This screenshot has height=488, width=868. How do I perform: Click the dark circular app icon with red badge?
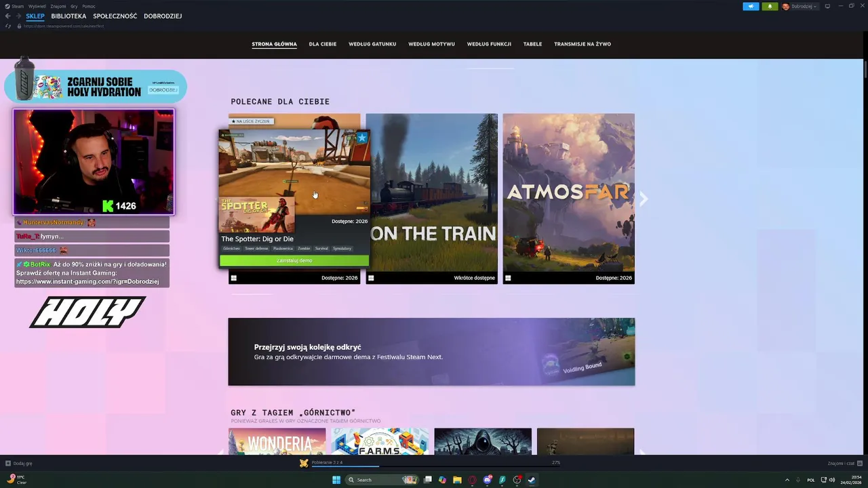pyautogui.click(x=517, y=480)
